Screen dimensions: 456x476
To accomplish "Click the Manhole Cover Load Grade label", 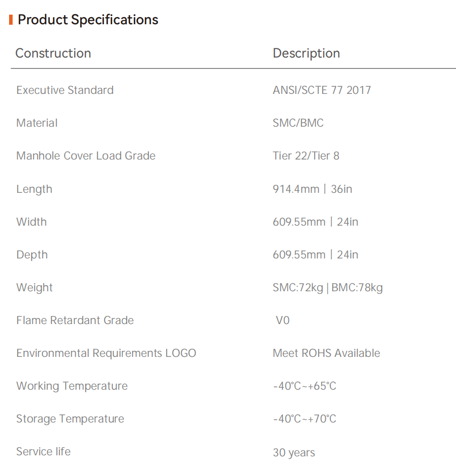I will 86,156.
